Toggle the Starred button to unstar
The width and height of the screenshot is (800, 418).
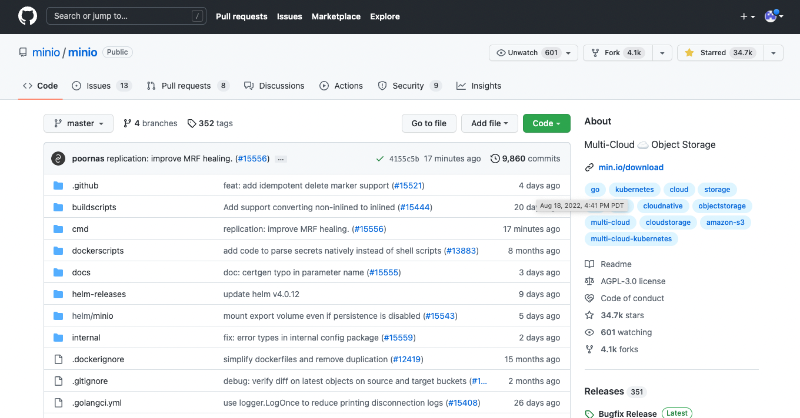(720, 53)
